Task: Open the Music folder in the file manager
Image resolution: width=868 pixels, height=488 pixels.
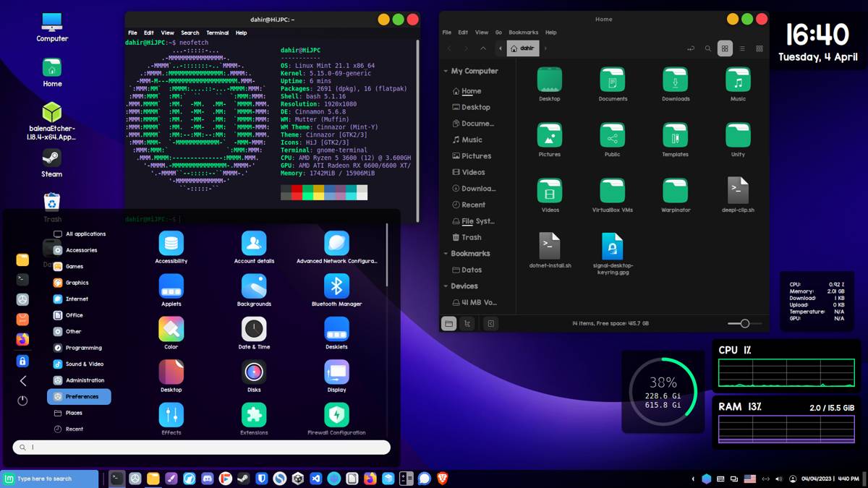Action: click(x=738, y=84)
